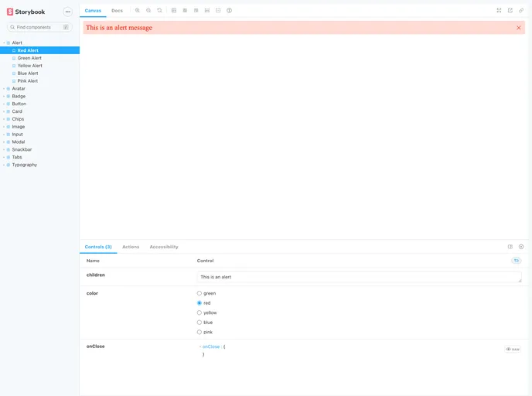Reset controls using the undo icon
Image resolution: width=532 pixels, height=396 pixels.
(516, 261)
